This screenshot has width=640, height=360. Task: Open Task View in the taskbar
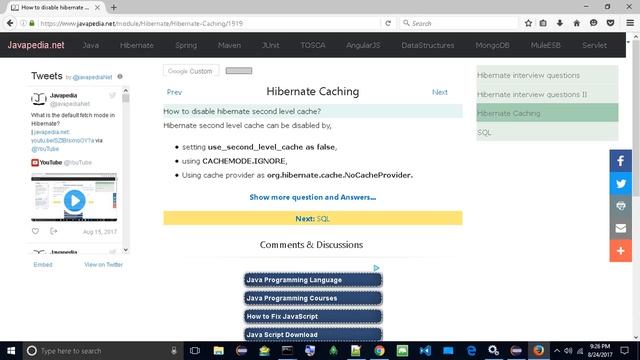click(195, 351)
